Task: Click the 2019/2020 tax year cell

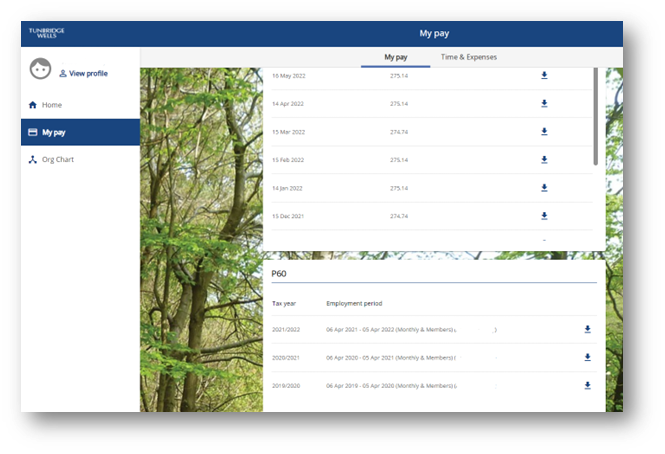Action: pos(286,386)
